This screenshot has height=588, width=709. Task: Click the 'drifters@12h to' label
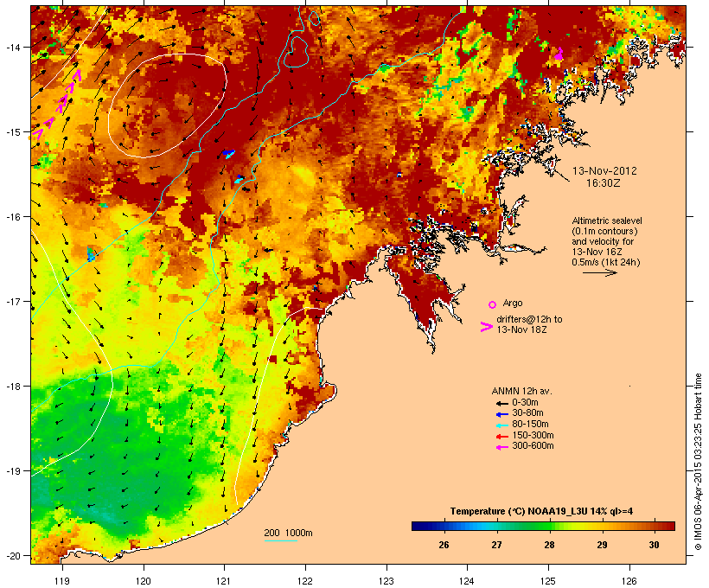(529, 319)
